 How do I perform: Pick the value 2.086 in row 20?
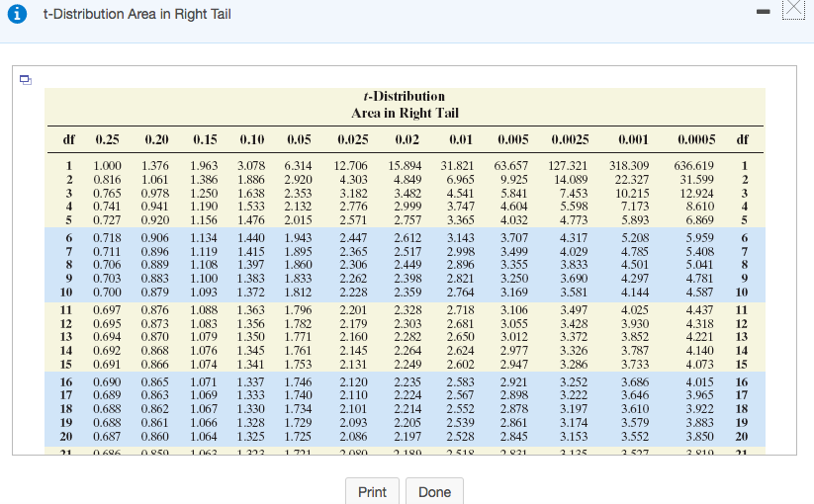[x=353, y=436]
